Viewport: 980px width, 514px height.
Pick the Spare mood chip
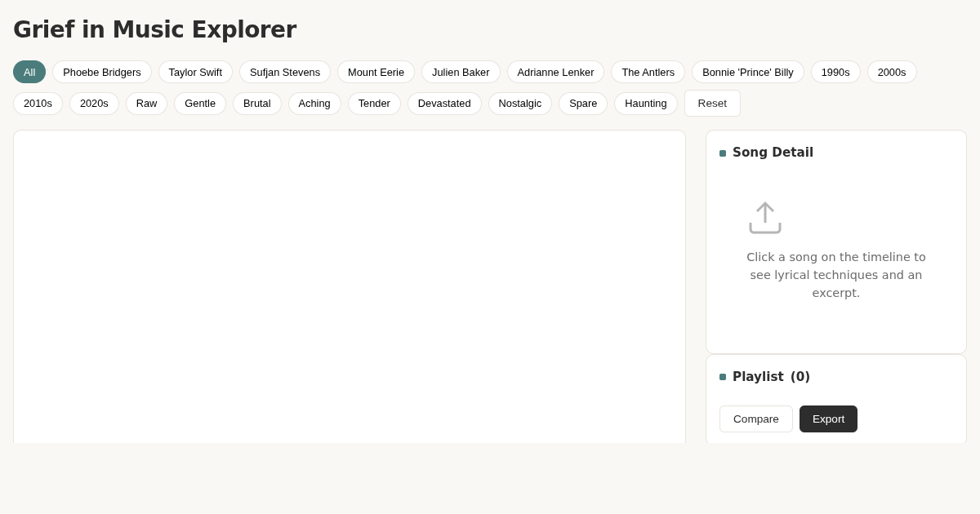pos(583,104)
